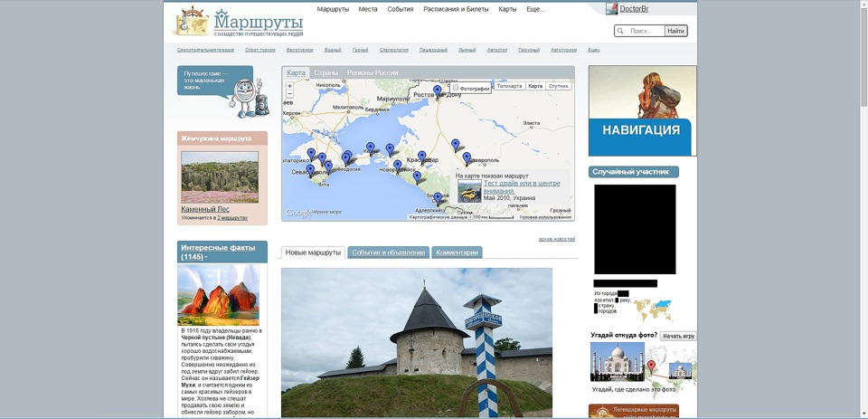Open the yellow car route thumbnail
The height and width of the screenshot is (419, 868).
coord(469,191)
